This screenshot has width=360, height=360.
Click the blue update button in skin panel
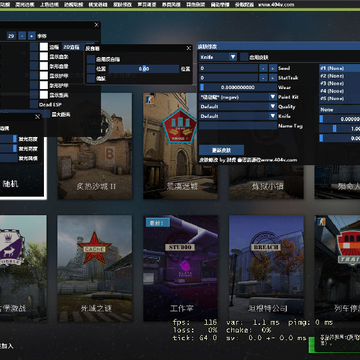[221, 150]
